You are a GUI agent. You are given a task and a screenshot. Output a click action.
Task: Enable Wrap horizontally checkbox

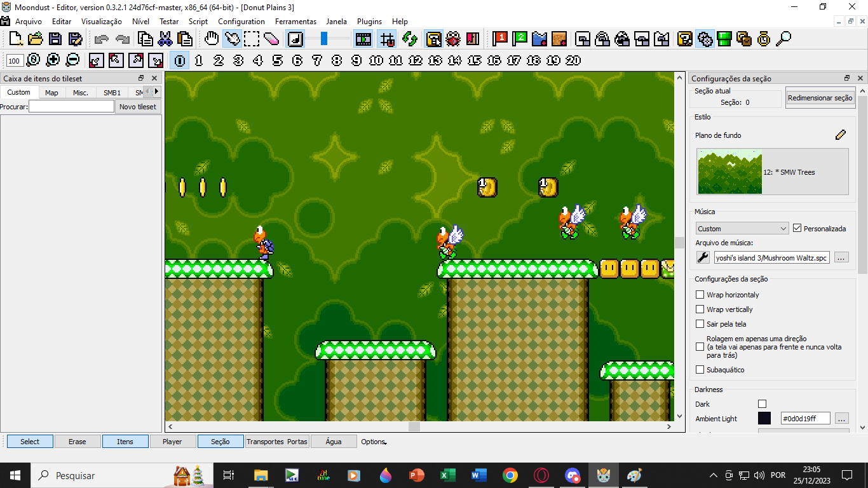pos(700,295)
